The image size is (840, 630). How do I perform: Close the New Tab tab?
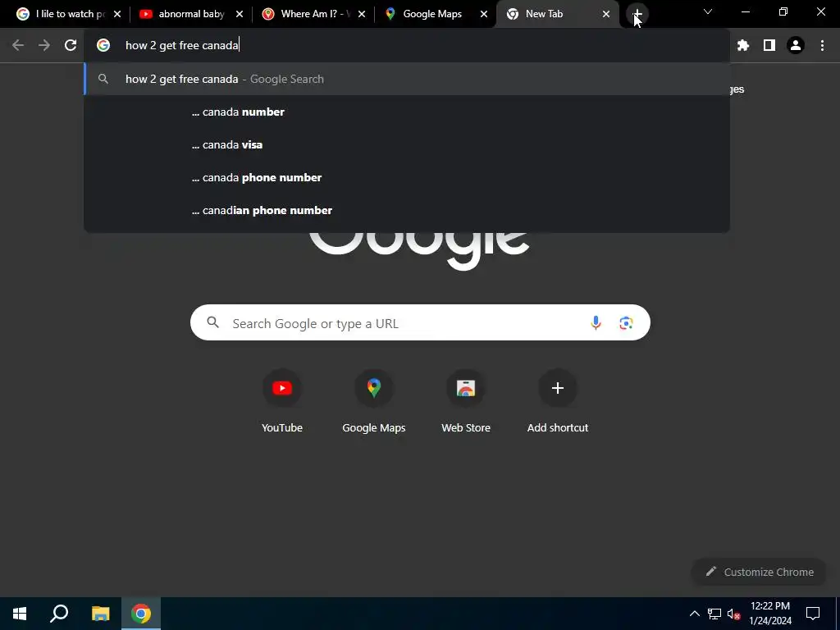pos(606,14)
